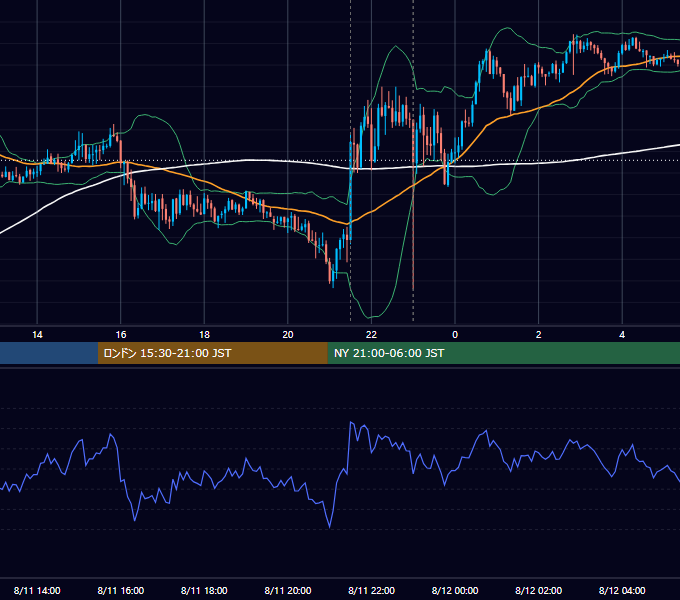680x600 pixels.
Task: Click the 8/11 16:00 label on the oscillator axis
Action: [x=121, y=590]
